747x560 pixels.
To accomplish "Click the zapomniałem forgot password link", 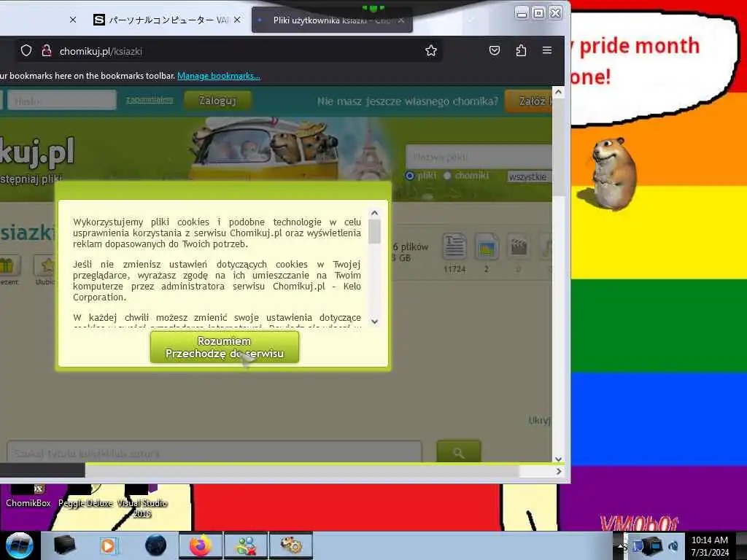I will point(150,100).
